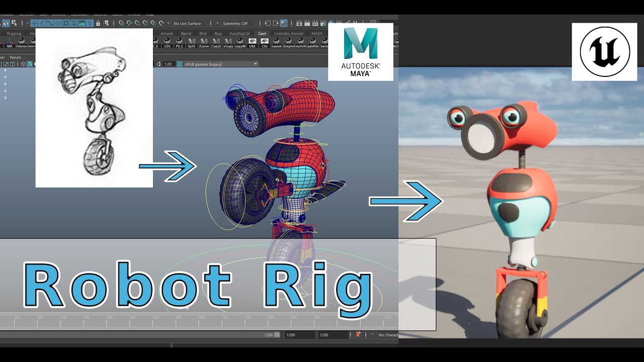The height and width of the screenshot is (362, 644).
Task: Enable snap to grids magnet icon
Action: [x=121, y=23]
